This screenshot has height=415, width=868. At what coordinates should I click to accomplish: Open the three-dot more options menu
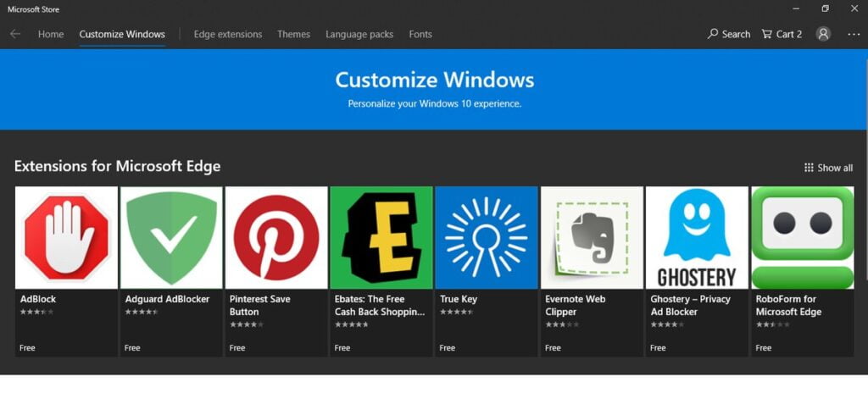[x=853, y=34]
